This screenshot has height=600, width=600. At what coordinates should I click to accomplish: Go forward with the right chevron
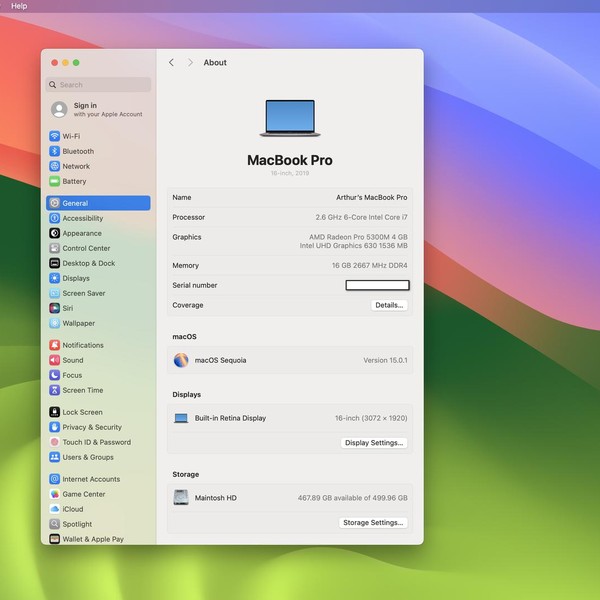[190, 62]
